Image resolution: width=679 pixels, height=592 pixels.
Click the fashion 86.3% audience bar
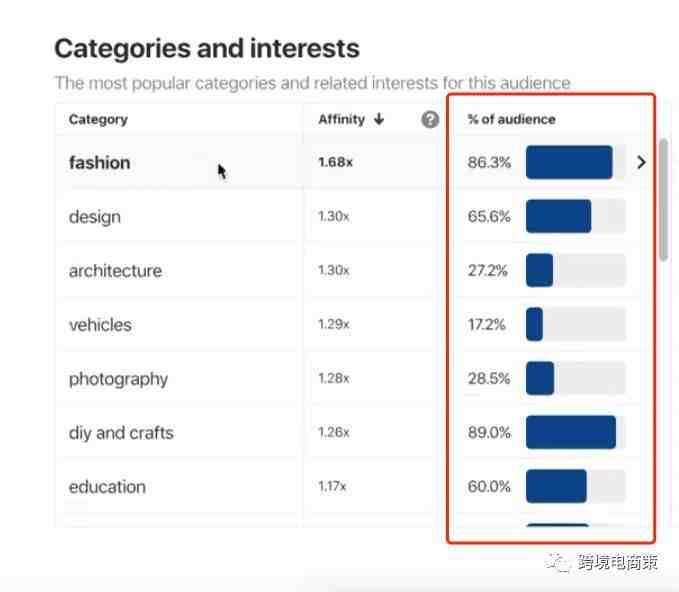pos(576,162)
